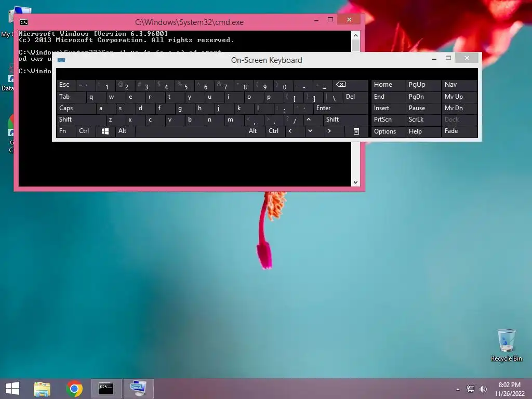Toggle the right Alt key
532x399 pixels.
pos(255,131)
